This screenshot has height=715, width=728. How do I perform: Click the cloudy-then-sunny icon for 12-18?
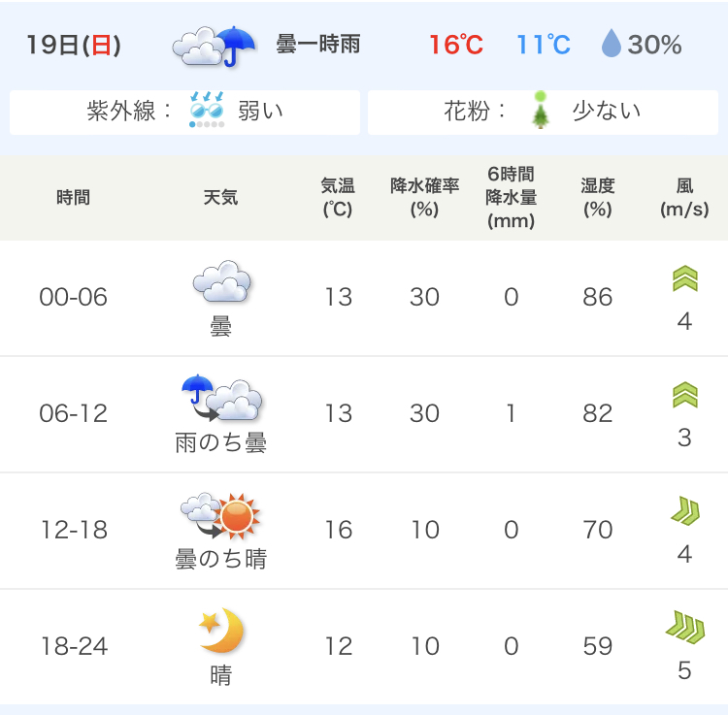220,516
